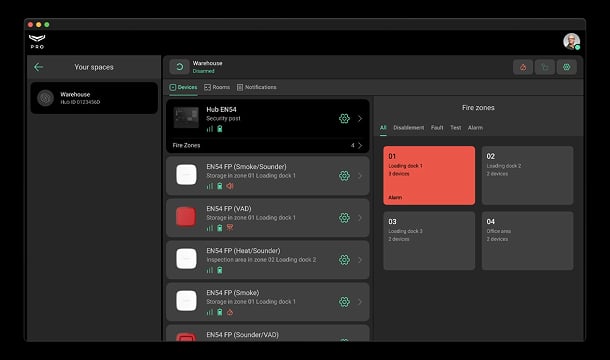The width and height of the screenshot is (610, 360).
Task: Click signal icon on EN54 FP (Smoke/Sounder) row
Action: point(210,186)
